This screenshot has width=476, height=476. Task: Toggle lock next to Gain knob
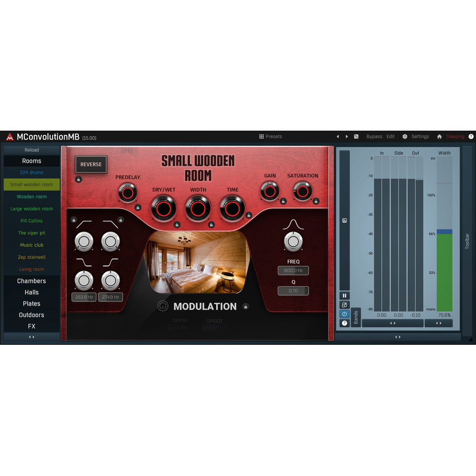coord(283,201)
